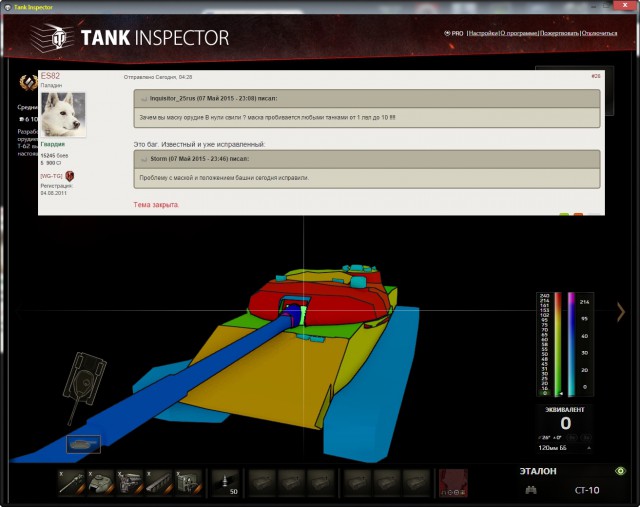This screenshot has width=640, height=507.
Task: Select the engine module slot
Action: click(130, 483)
